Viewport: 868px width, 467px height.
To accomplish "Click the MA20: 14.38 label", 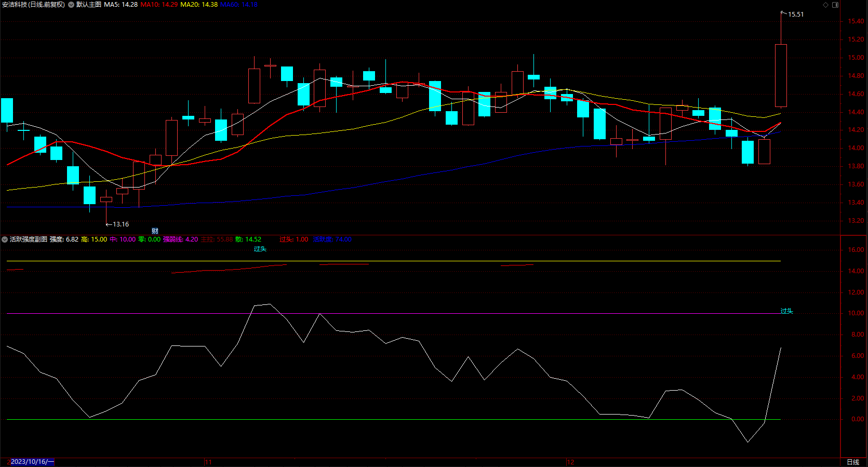I will point(199,5).
